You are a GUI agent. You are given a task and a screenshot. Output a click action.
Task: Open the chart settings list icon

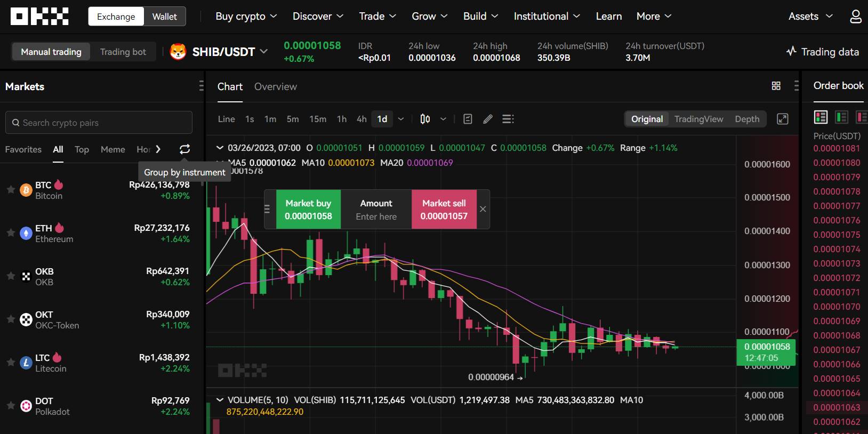[x=508, y=119]
